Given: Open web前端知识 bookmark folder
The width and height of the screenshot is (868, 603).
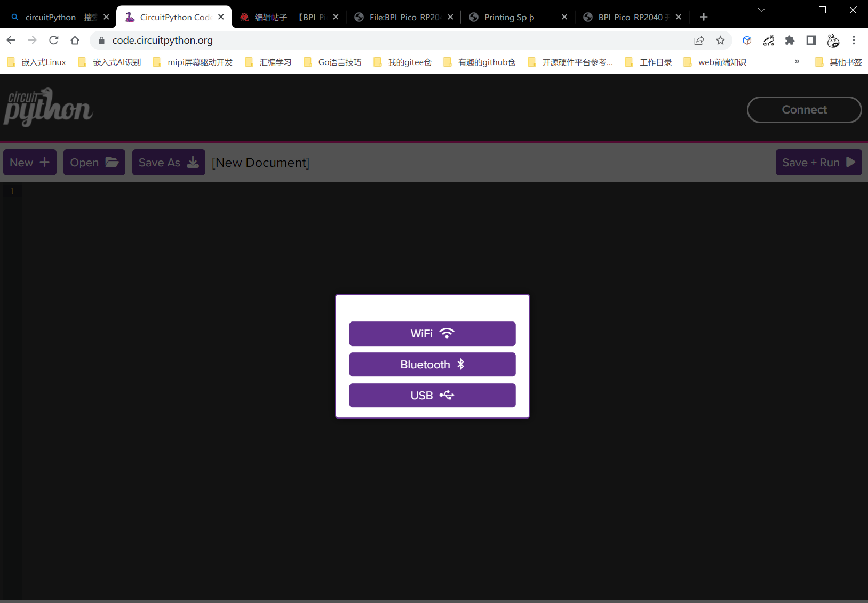Looking at the screenshot, I should click(x=715, y=62).
